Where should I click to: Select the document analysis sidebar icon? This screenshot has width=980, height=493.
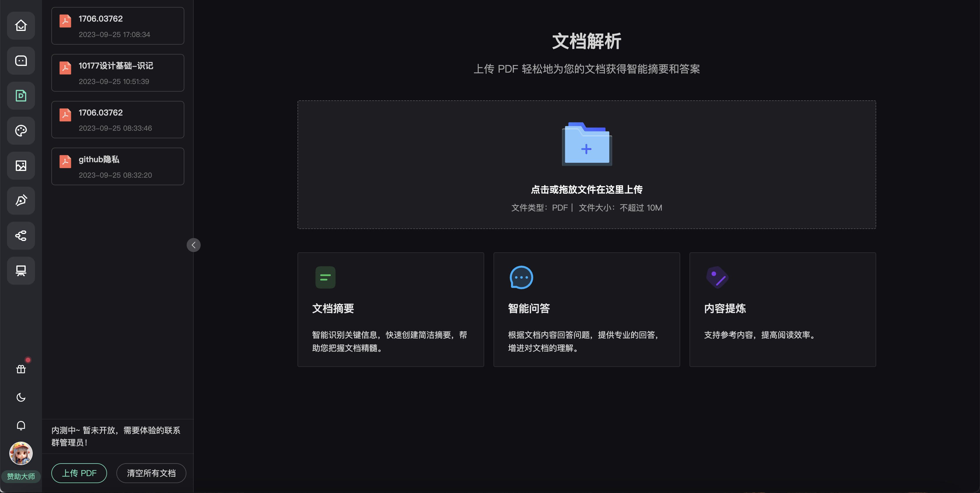point(21,95)
